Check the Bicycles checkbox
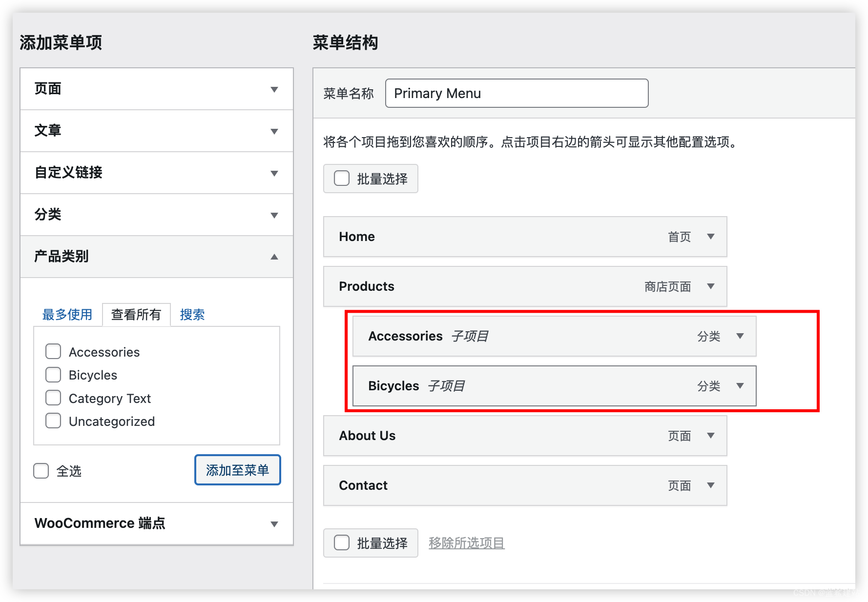This screenshot has width=868, height=602. (x=53, y=375)
